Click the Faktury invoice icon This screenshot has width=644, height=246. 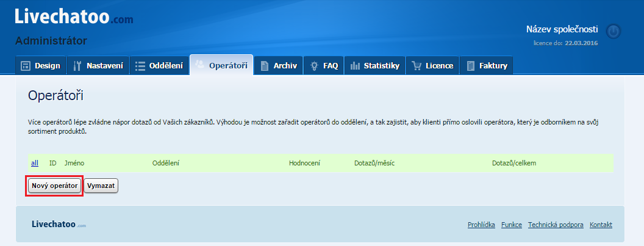click(x=471, y=66)
